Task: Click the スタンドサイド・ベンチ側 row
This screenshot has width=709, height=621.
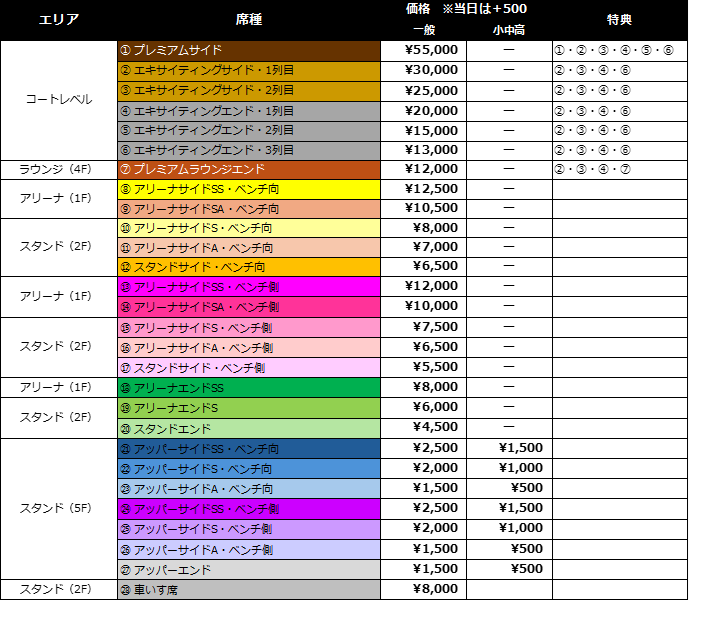Action: pos(249,368)
